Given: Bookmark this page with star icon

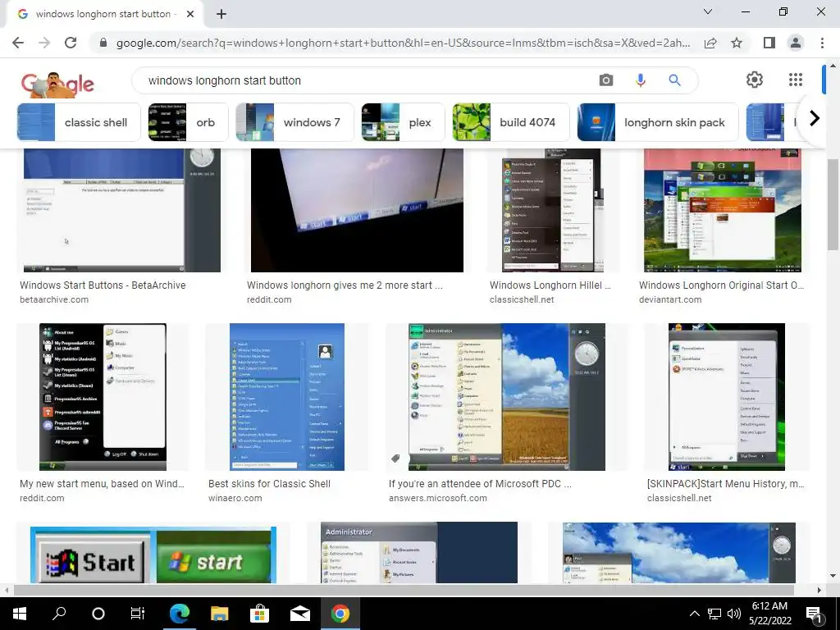Looking at the screenshot, I should click(737, 43).
